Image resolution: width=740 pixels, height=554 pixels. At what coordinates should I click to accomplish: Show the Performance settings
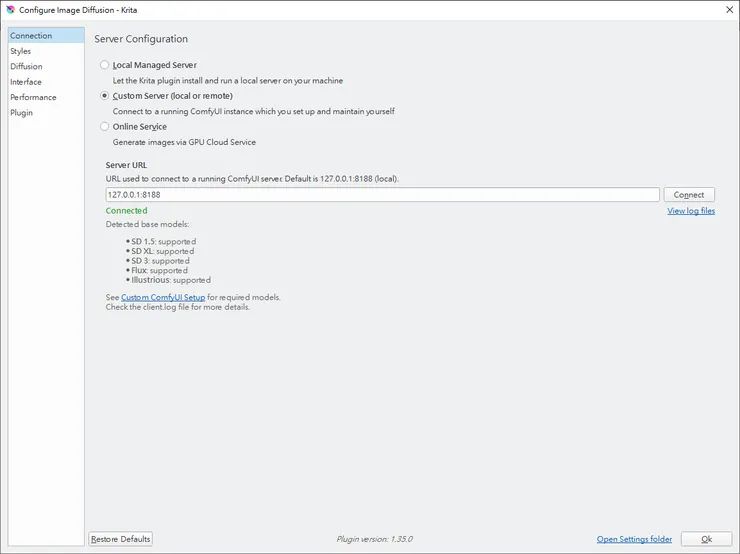pos(33,98)
